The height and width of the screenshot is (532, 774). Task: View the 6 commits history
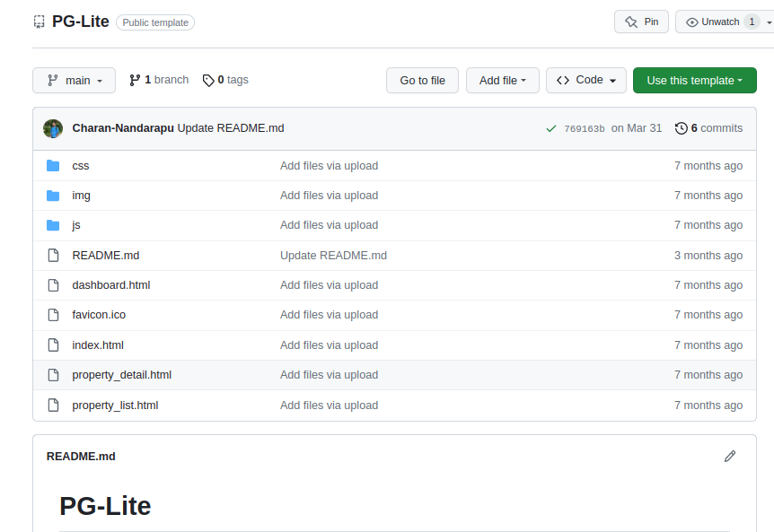708,128
